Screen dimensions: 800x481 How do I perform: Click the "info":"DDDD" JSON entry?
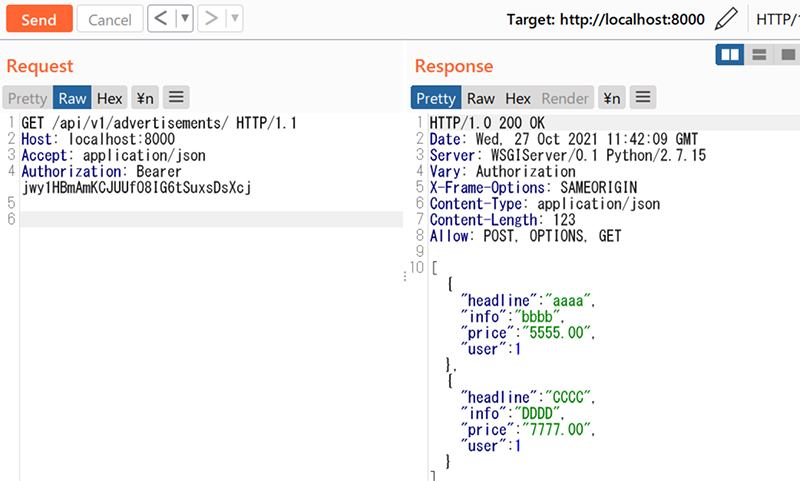coord(512,413)
